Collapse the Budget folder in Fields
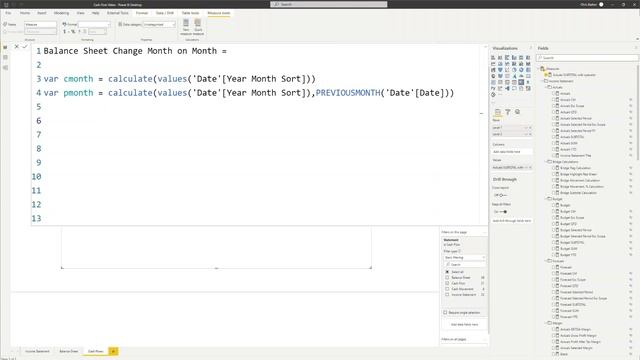 tap(546, 199)
